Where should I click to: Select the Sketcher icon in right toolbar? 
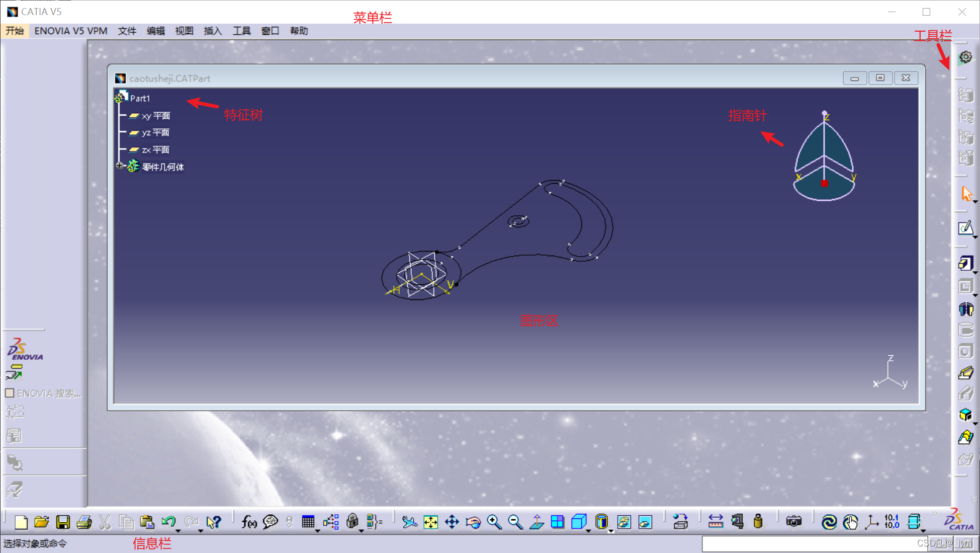click(965, 228)
